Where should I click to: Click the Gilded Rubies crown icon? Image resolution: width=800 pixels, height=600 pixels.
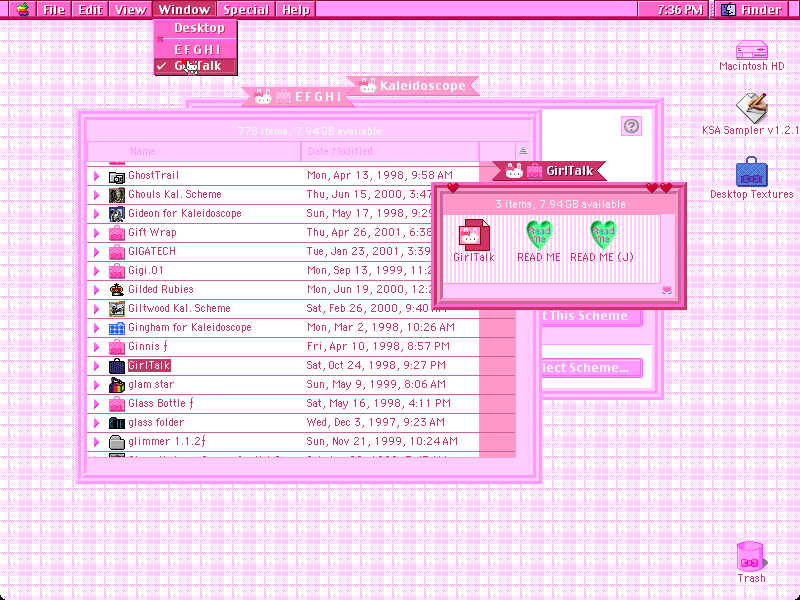point(117,290)
